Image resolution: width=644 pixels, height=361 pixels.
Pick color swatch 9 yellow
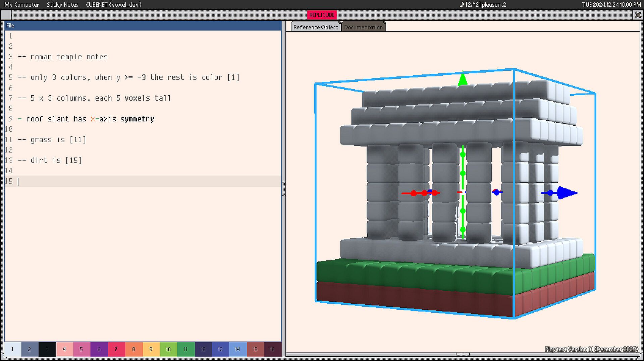pyautogui.click(x=151, y=349)
